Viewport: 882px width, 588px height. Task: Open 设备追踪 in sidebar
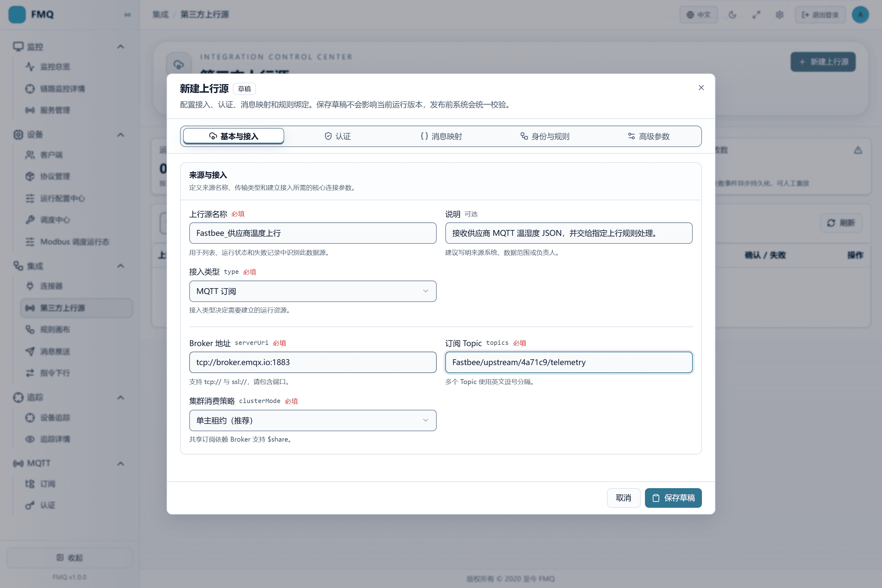coord(77,418)
